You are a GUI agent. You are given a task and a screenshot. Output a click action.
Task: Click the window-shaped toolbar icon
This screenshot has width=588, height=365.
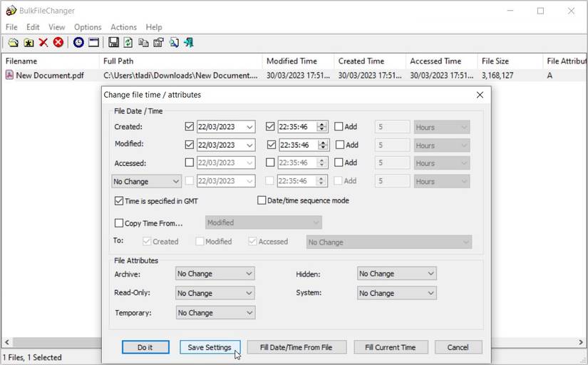click(x=93, y=42)
